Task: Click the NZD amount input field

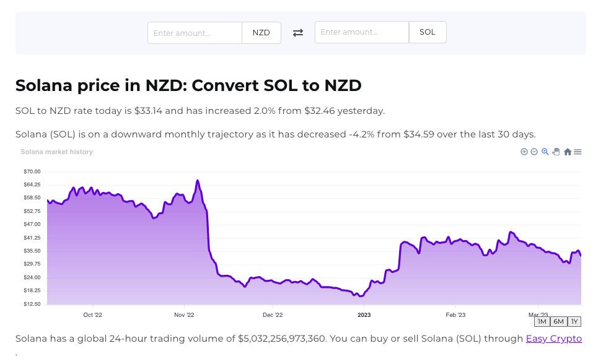Action: pos(194,32)
